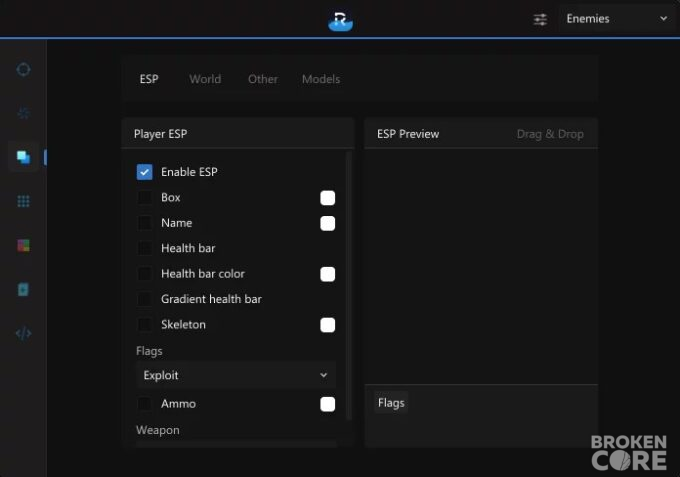
Task: Open the Ammo color swatch
Action: 327,404
